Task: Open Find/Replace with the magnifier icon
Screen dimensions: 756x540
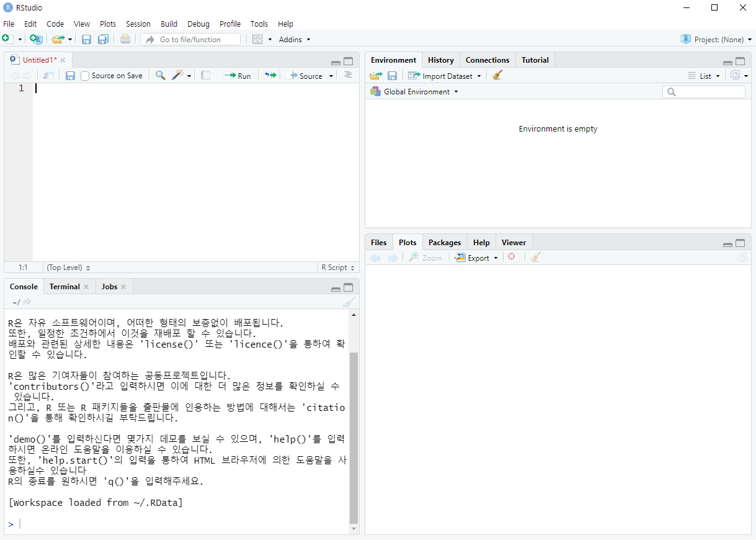Action: point(160,75)
